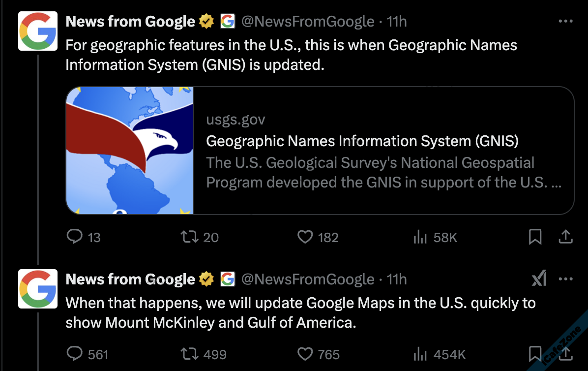Reply to the Mount McKinley tweet
The width and height of the screenshot is (588, 371).
pos(75,354)
